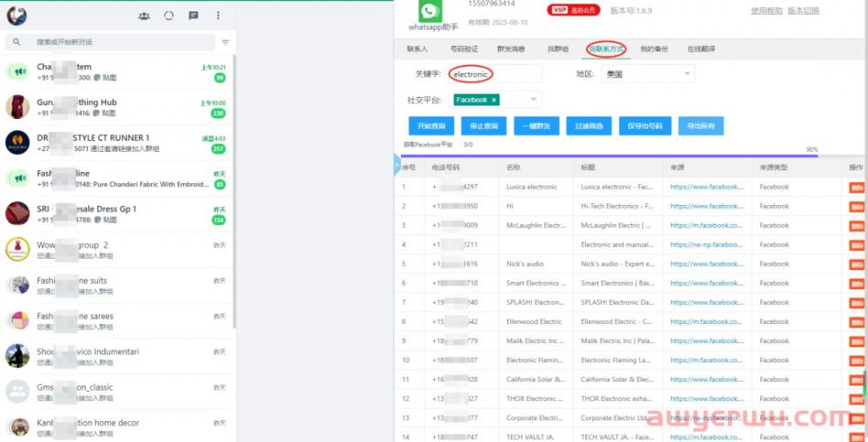This screenshot has height=442, width=868.
Task: Click the 开始查询 start query button
Action: point(431,126)
